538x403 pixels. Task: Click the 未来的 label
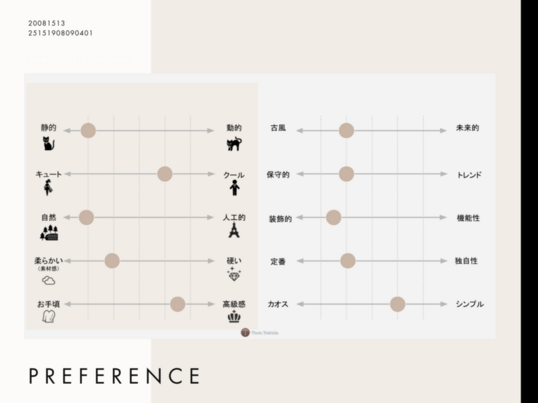pyautogui.click(x=467, y=128)
